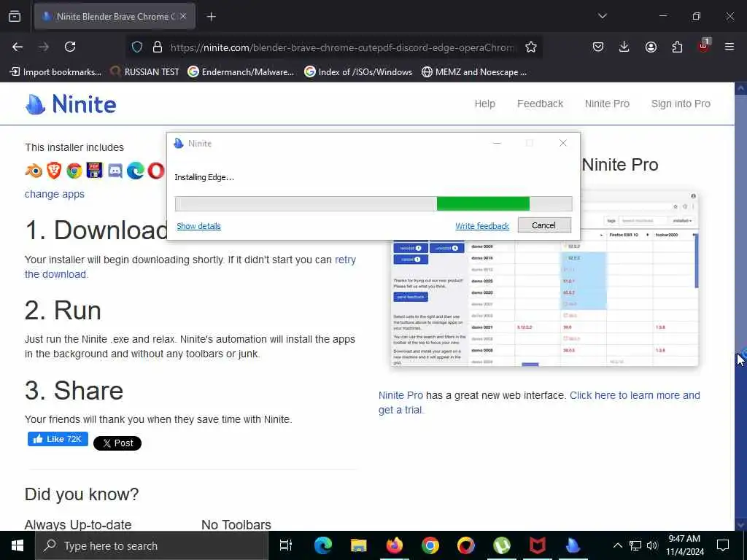Open Feedback in the Ninite page header
747x560 pixels.
[540, 104]
